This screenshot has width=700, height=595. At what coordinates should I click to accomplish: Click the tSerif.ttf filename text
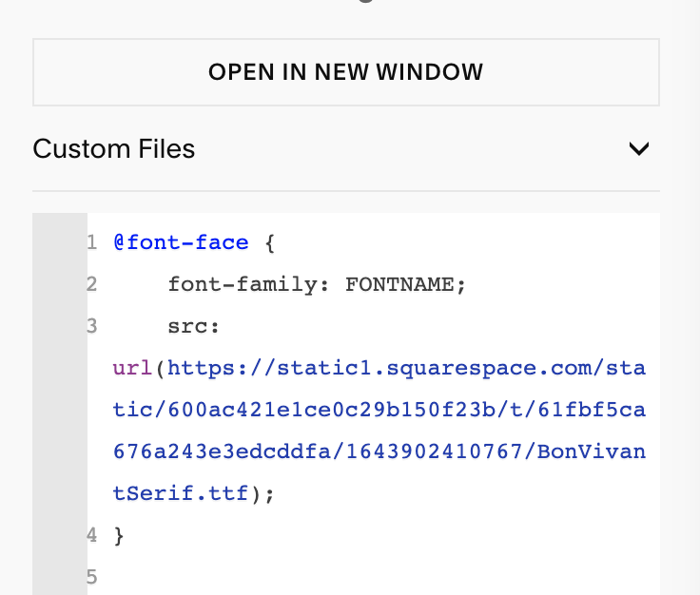pos(181,493)
